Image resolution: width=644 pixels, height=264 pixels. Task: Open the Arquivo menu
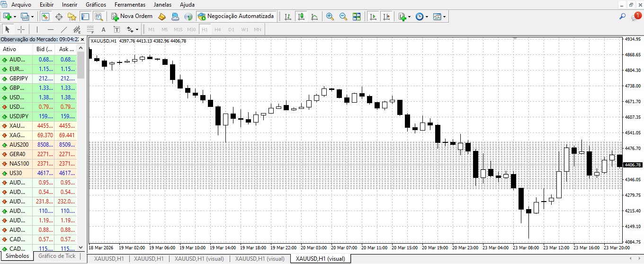(x=21, y=4)
